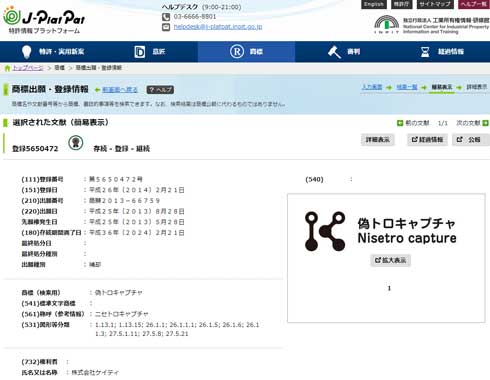The height and width of the screenshot is (380, 490).
Task: Click the breadcrumb home icon
Action: point(7,68)
